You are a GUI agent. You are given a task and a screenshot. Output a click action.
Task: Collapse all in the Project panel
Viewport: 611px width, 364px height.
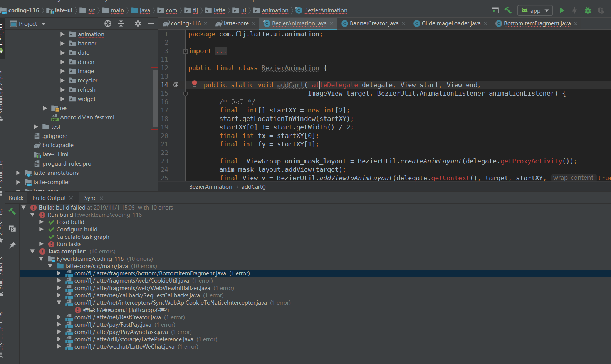[121, 23]
